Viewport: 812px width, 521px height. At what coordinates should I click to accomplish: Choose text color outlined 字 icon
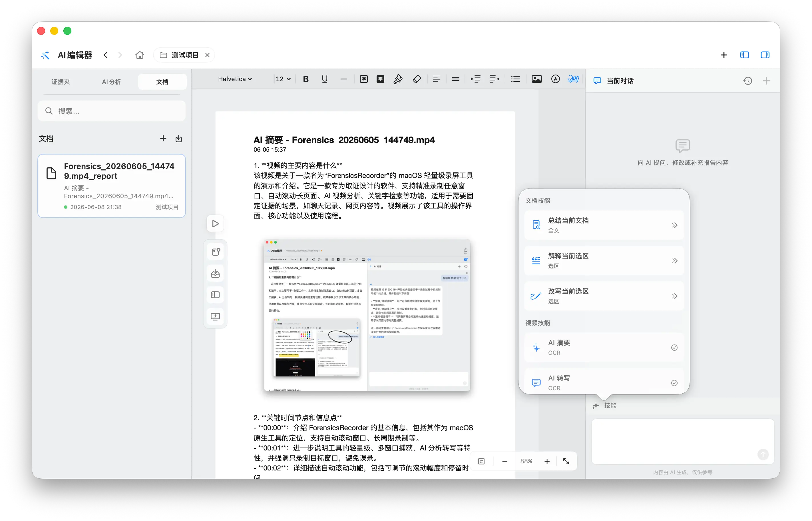(x=363, y=79)
